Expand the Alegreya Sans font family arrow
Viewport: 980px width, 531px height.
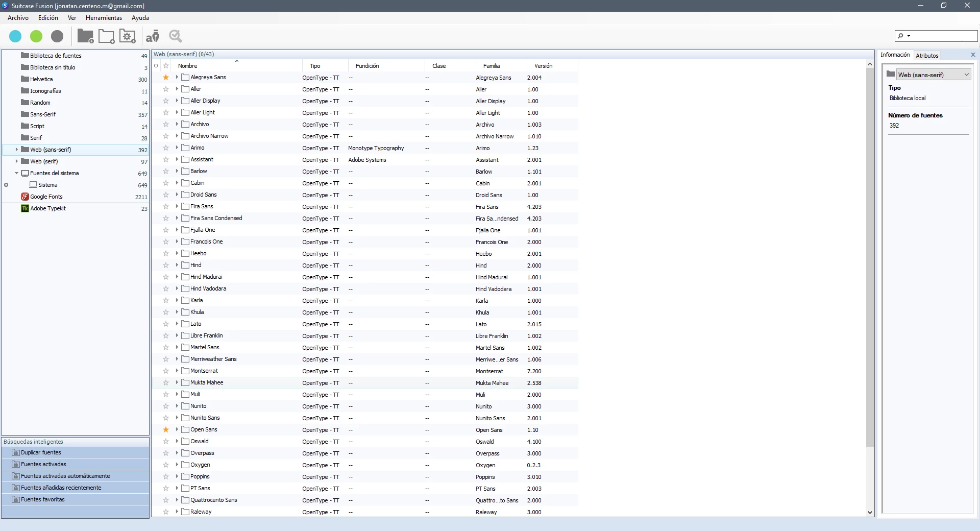tap(177, 77)
